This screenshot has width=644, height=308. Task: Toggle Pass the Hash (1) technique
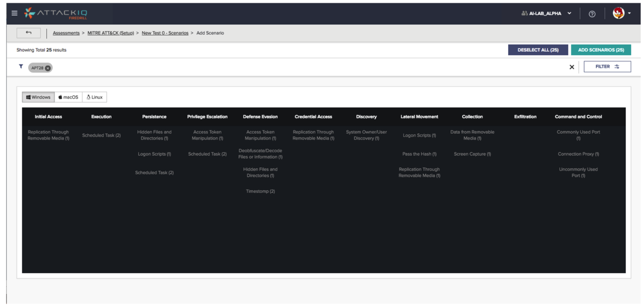point(419,154)
